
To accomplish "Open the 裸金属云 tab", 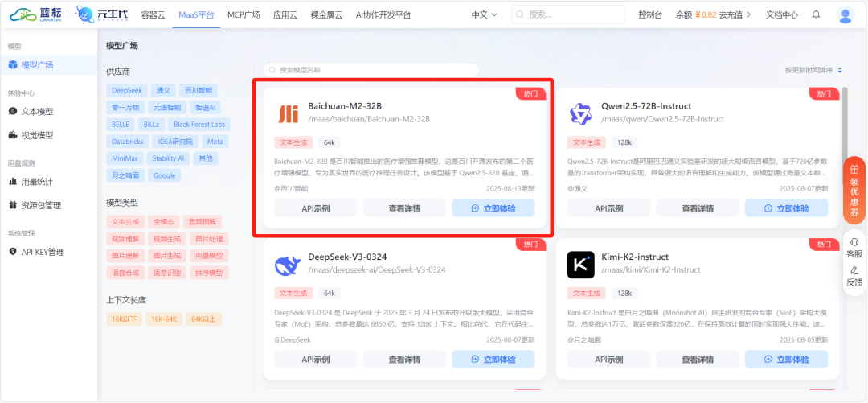I will [x=326, y=15].
